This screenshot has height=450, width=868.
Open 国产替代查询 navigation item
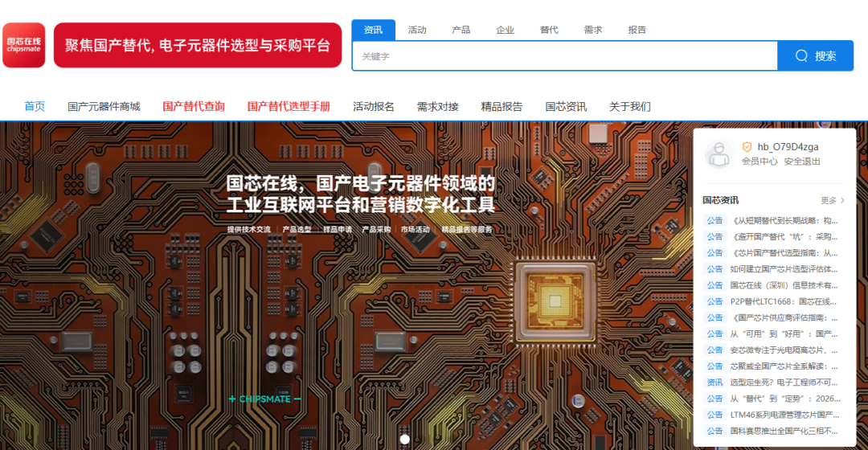point(194,106)
